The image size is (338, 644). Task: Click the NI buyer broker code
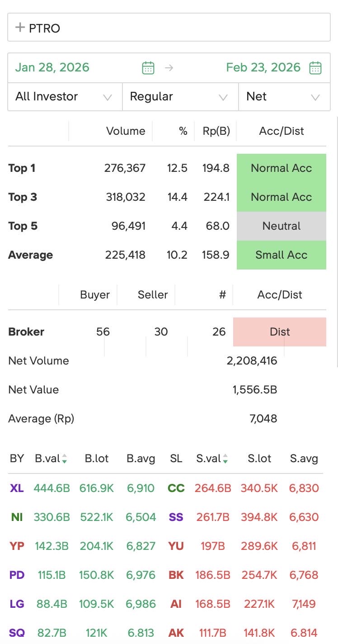point(17,517)
